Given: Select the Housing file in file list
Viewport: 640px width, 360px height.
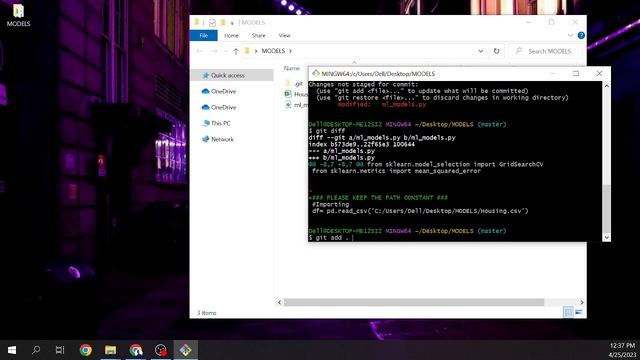Looking at the screenshot, I should pos(296,94).
